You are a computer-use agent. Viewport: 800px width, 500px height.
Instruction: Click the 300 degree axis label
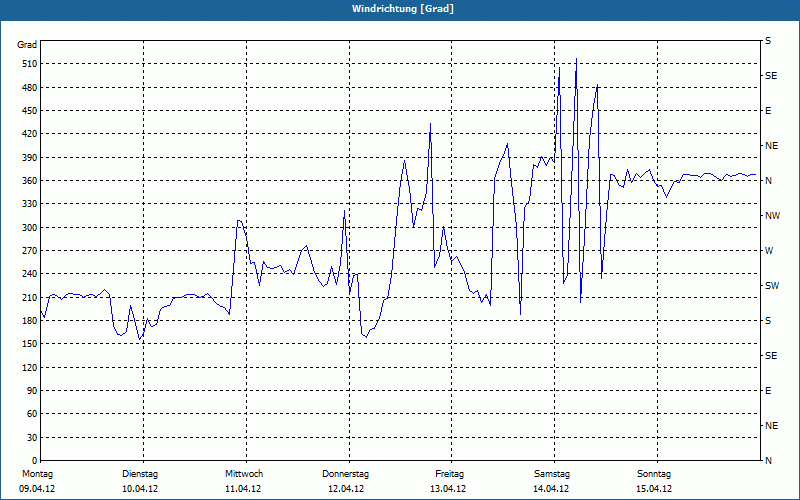(29, 228)
